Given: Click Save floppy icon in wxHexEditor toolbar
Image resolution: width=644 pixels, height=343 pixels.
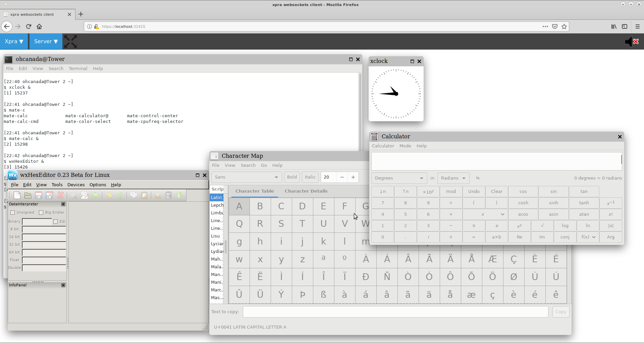Looking at the screenshot, I should (x=39, y=195).
